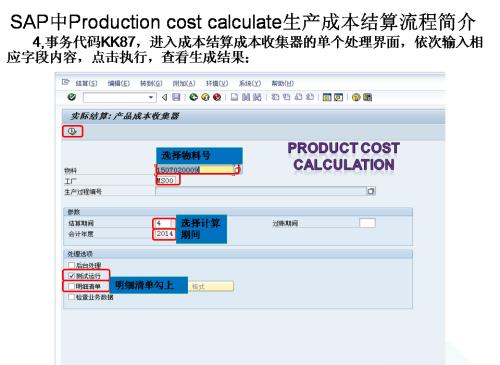Image resolution: width=500 pixels, height=365 pixels.
Task: Click the yellow Exit icon
Action: point(205,97)
